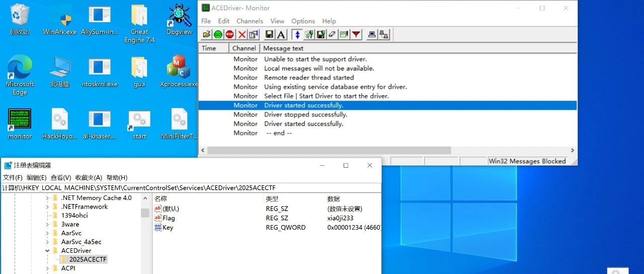
Task: Click registry tree scrollbar up arrow
Action: click(145, 198)
